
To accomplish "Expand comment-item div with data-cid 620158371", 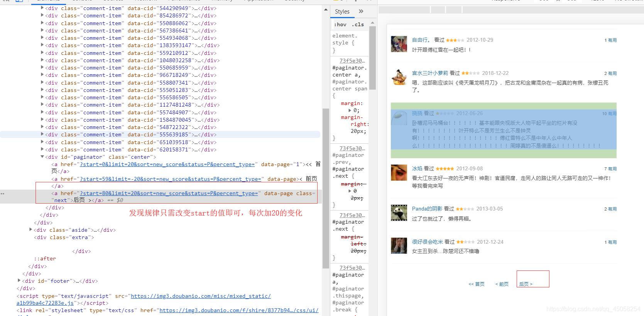I will pyautogui.click(x=42, y=150).
